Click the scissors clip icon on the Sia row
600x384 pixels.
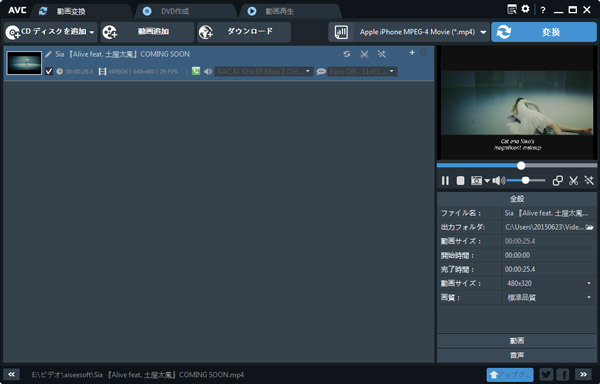tap(364, 54)
